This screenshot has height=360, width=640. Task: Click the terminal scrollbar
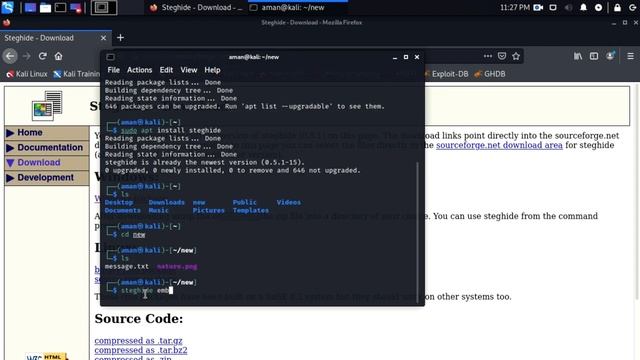pos(418,233)
